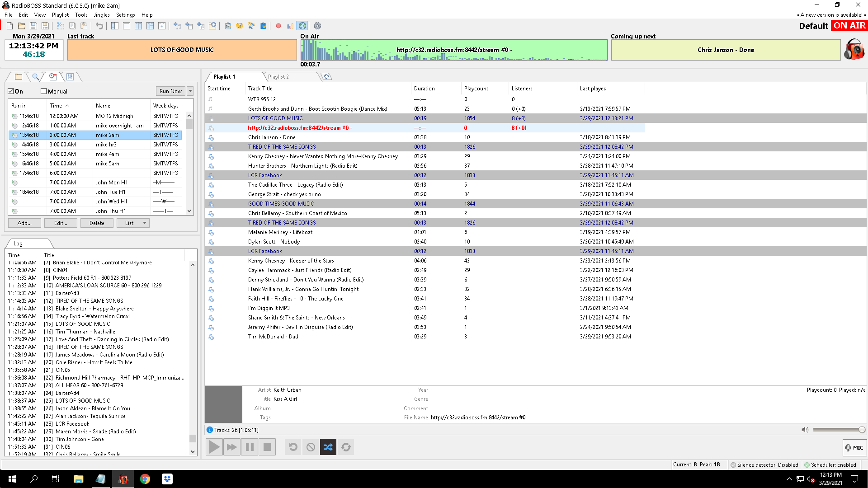Open Chrome from the taskbar
The image size is (868, 488).
pos(145,479)
